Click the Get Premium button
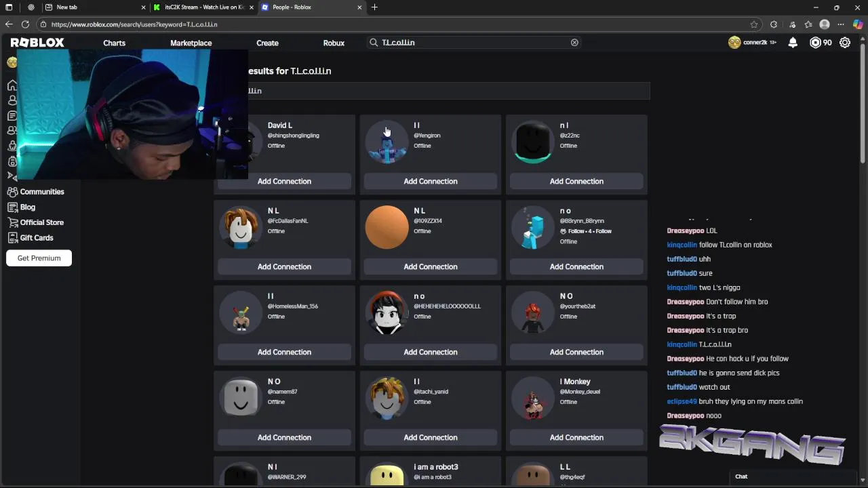The width and height of the screenshot is (868, 488). (39, 258)
